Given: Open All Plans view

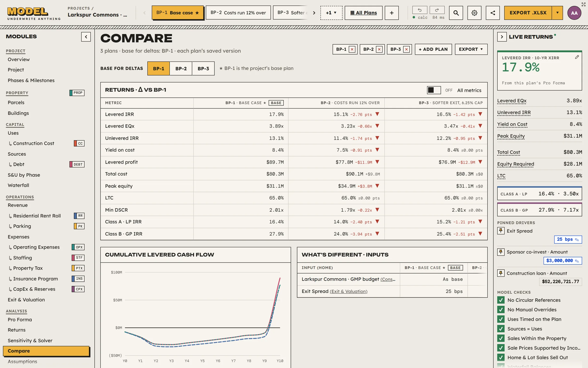Looking at the screenshot, I should pyautogui.click(x=363, y=13).
